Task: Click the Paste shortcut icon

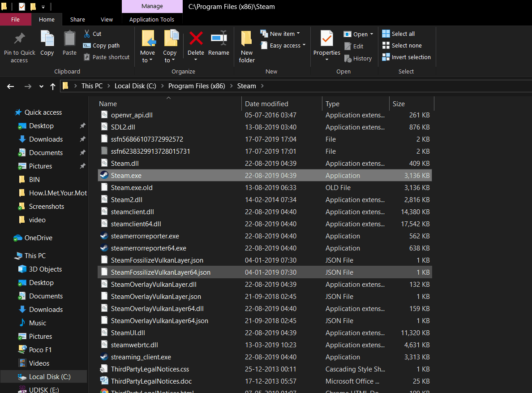Action: [x=87, y=57]
